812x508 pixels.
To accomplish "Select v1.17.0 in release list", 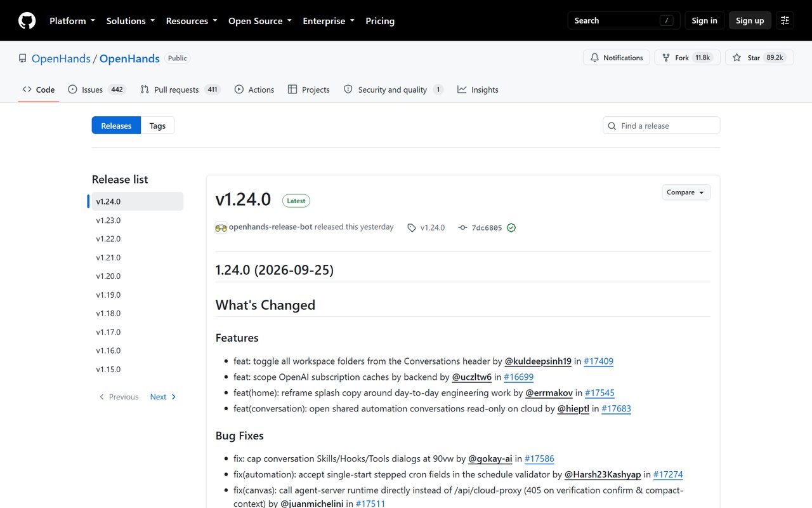I will tap(138, 332).
